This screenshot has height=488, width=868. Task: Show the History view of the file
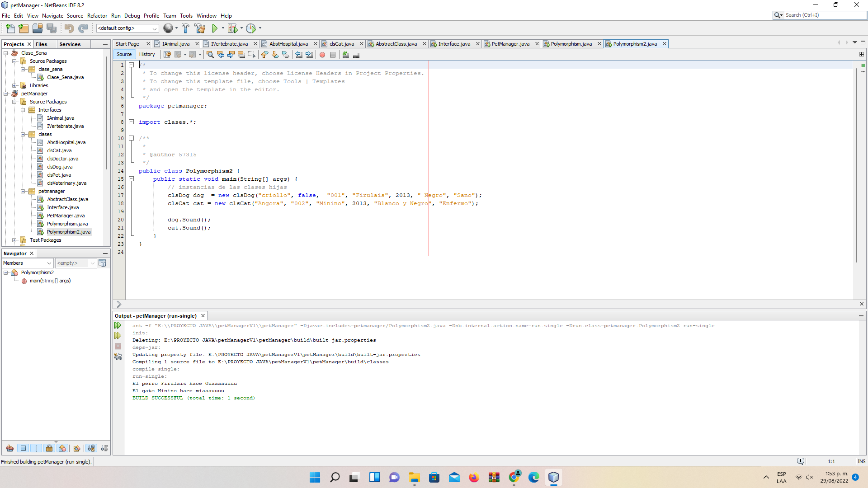tap(147, 54)
